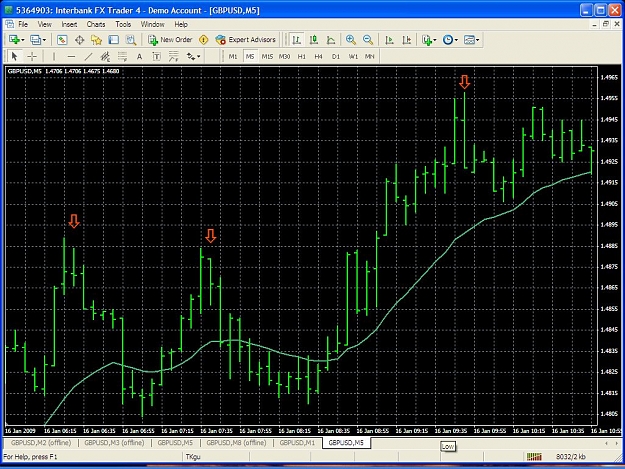625x469 pixels.
Task: Click the MetaTrader app icon beside File
Action: tap(10, 24)
